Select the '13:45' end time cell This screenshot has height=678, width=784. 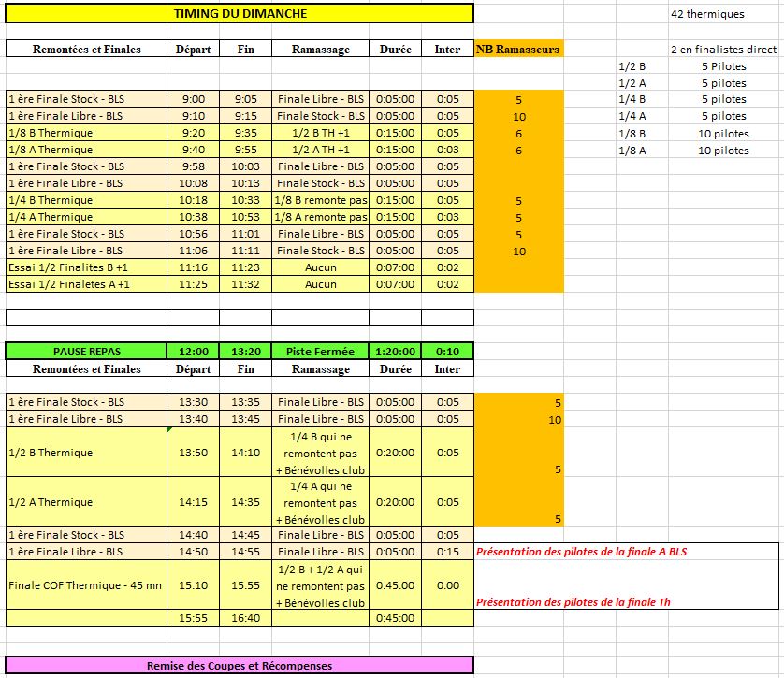245,419
